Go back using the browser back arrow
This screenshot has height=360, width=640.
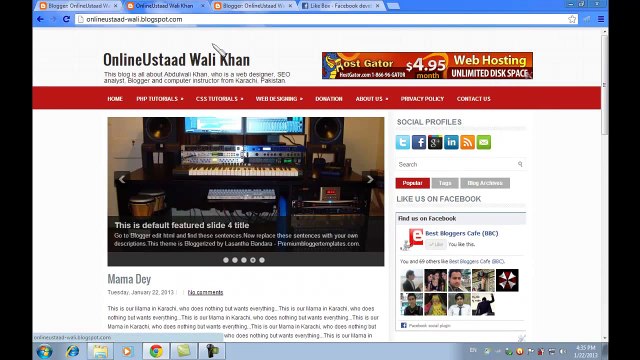click(40, 19)
